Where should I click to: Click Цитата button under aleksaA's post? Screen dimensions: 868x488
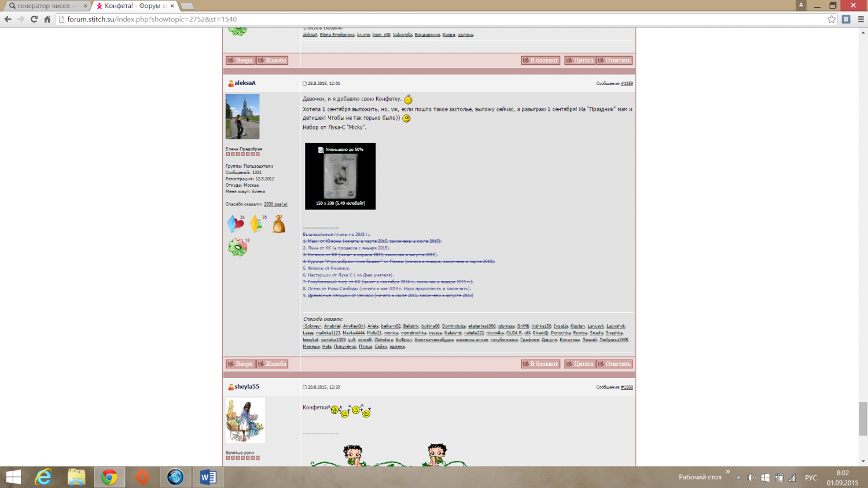tap(580, 364)
